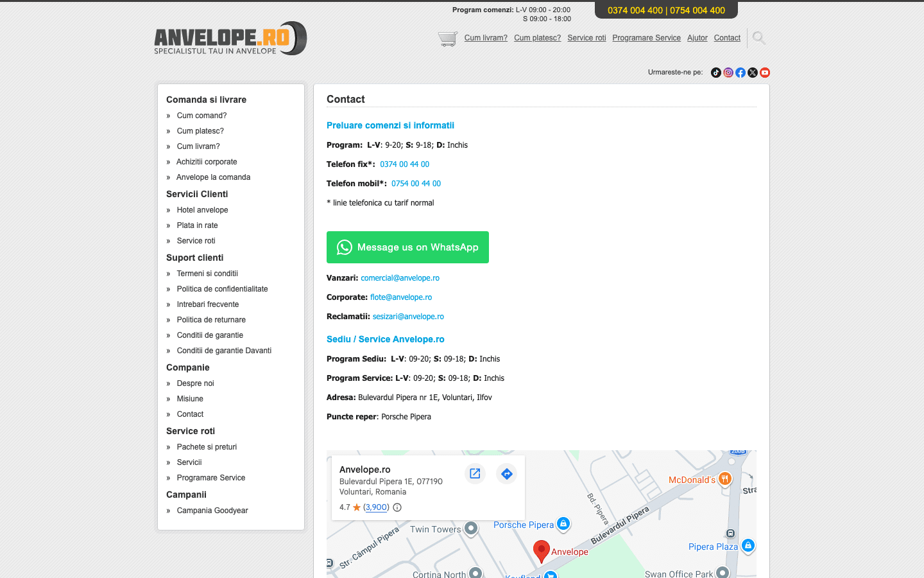The image size is (924, 578).
Task: Click landline number 0374 00 44 00
Action: coord(404,164)
